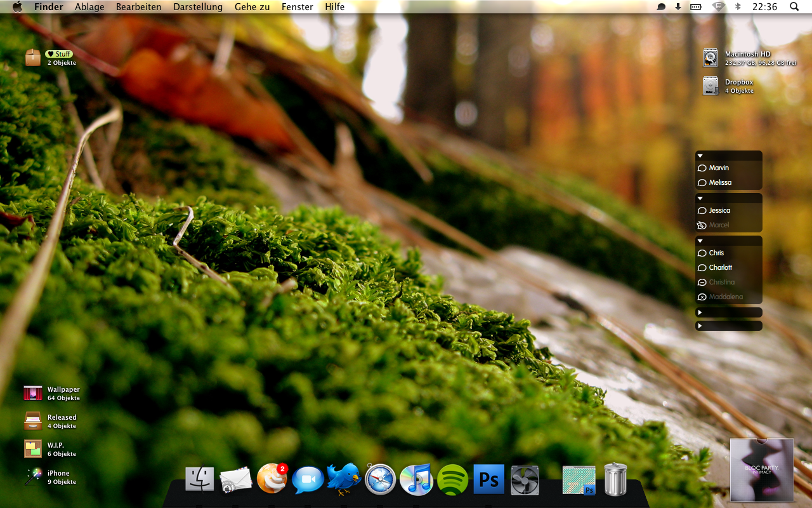Viewport: 812px width, 508px height.
Task: Click the chat bubble menu bar icon
Action: [x=661, y=7]
